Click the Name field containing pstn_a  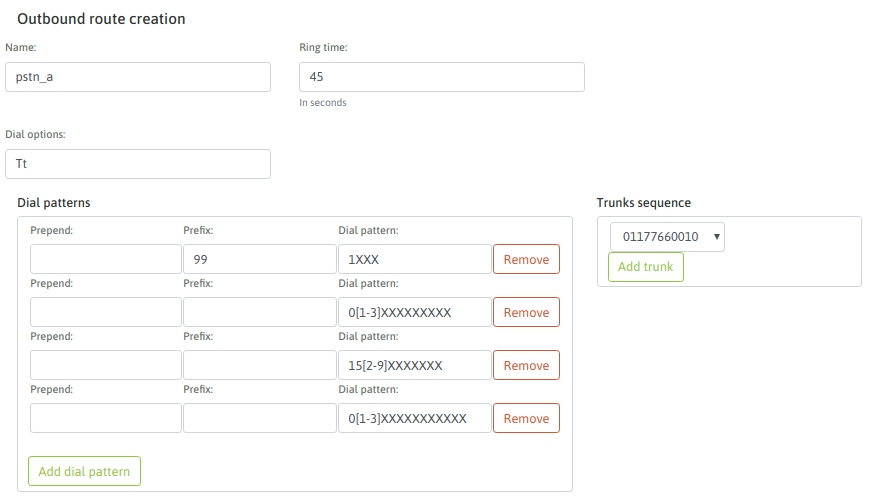pos(137,77)
